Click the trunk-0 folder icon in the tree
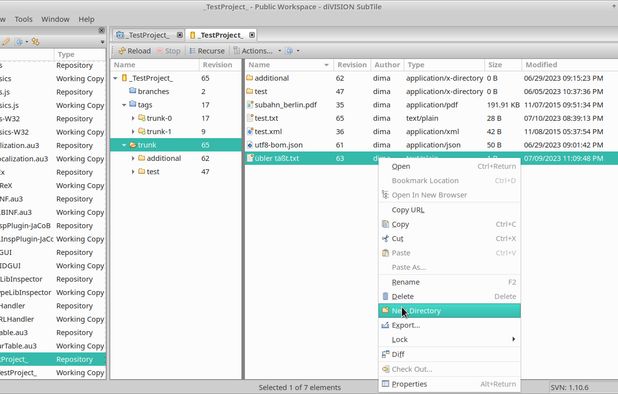 coord(142,118)
